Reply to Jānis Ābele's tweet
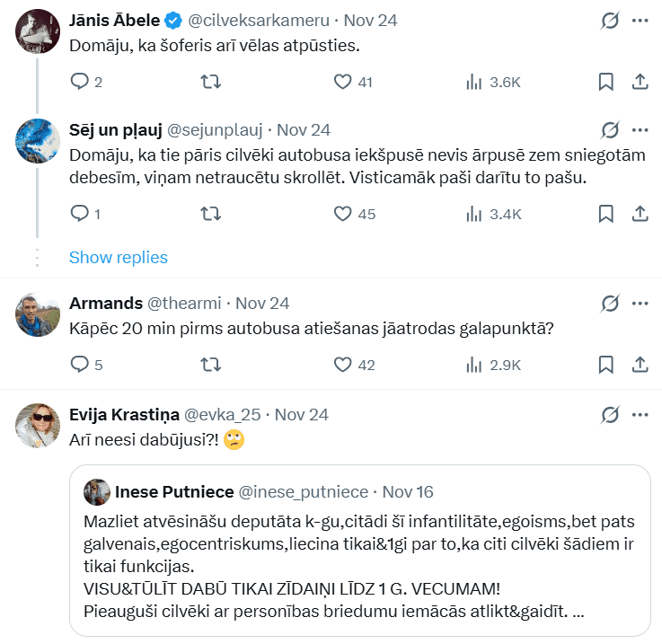The width and height of the screenshot is (662, 644). (80, 82)
